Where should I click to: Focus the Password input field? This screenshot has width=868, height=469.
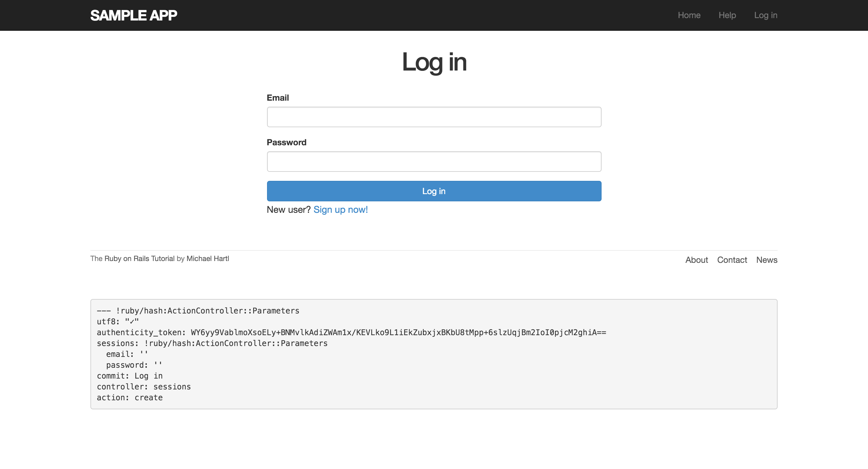coord(434,161)
